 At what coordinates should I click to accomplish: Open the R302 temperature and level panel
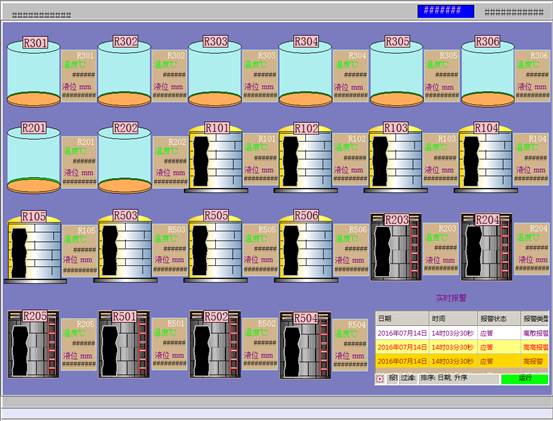click(169, 75)
